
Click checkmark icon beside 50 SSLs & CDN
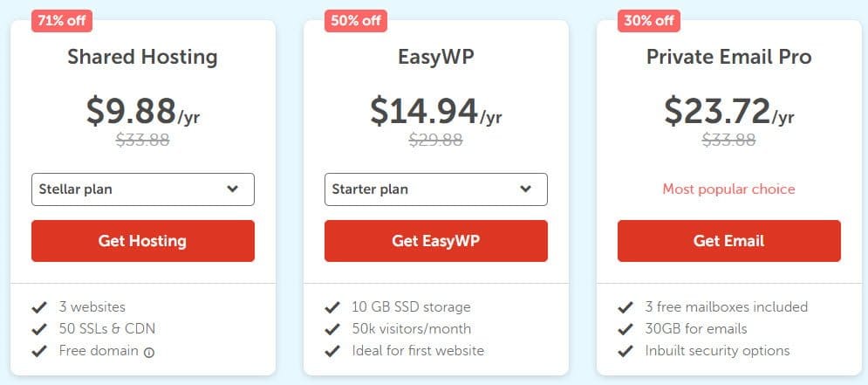tap(38, 329)
